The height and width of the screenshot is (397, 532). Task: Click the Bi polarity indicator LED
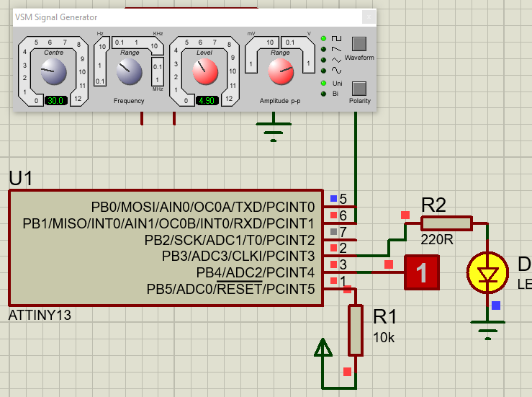point(324,94)
